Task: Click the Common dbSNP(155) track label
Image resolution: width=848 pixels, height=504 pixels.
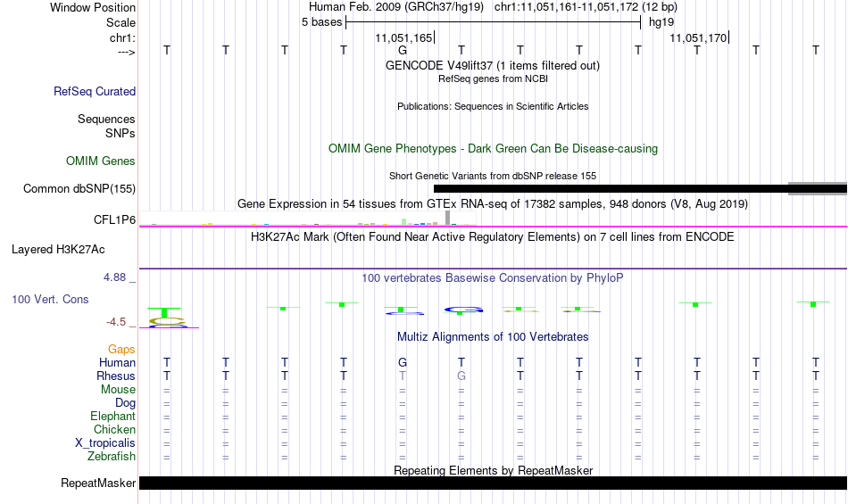Action: [x=79, y=188]
